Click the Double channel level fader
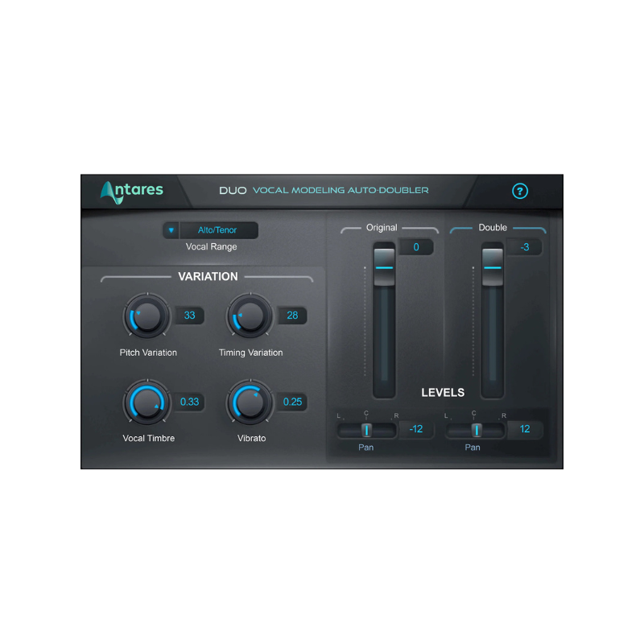 [492, 266]
